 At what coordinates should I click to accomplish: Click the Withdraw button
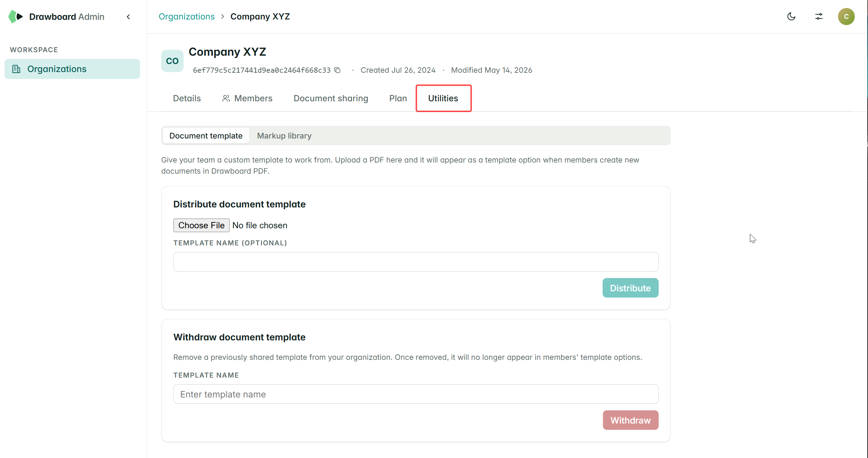click(x=631, y=420)
